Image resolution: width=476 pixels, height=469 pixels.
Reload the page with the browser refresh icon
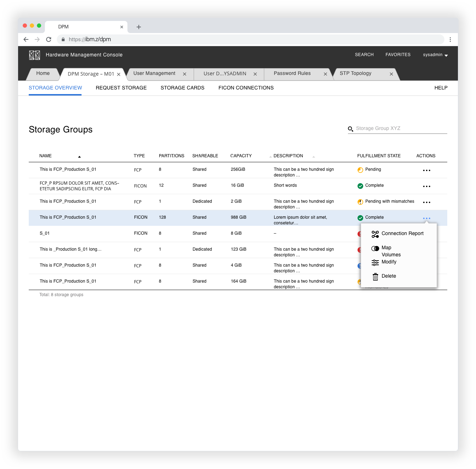pos(49,39)
